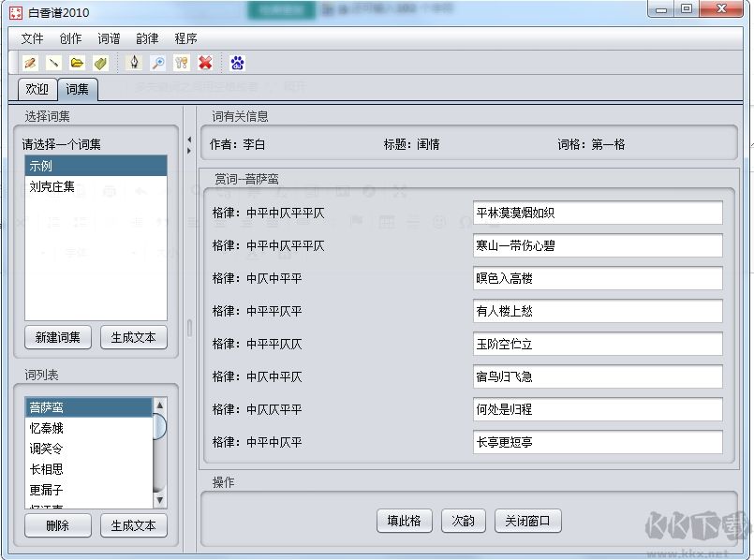Viewport: 754px width, 560px height.
Task: Click the ci list scroll-down arrow
Action: coord(159,500)
